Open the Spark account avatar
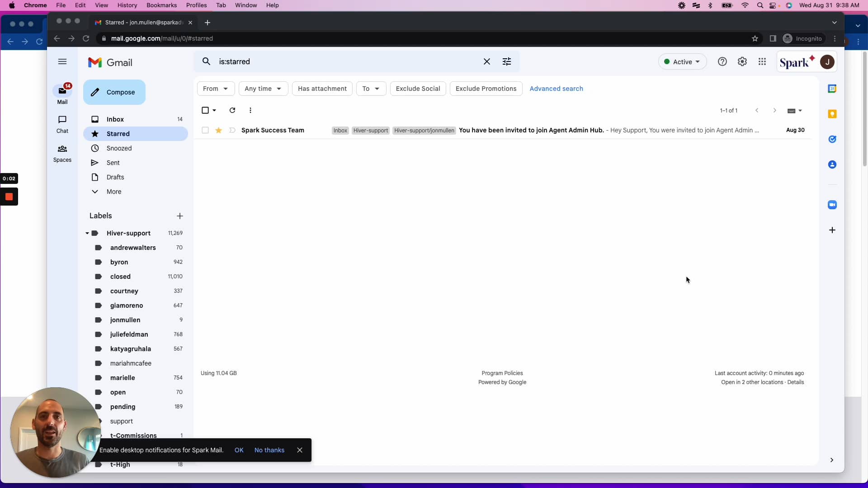Viewport: 868px width, 488px height. point(827,62)
